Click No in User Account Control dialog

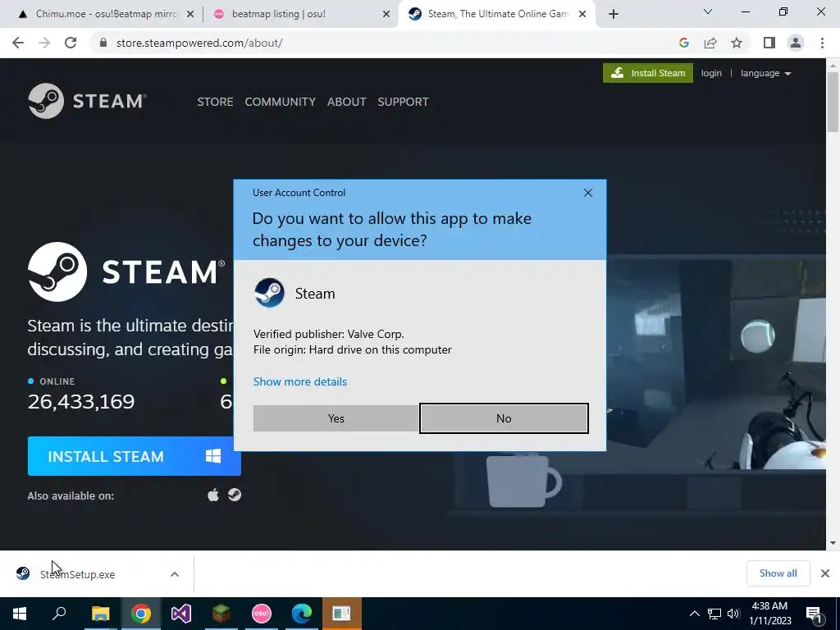click(x=504, y=418)
